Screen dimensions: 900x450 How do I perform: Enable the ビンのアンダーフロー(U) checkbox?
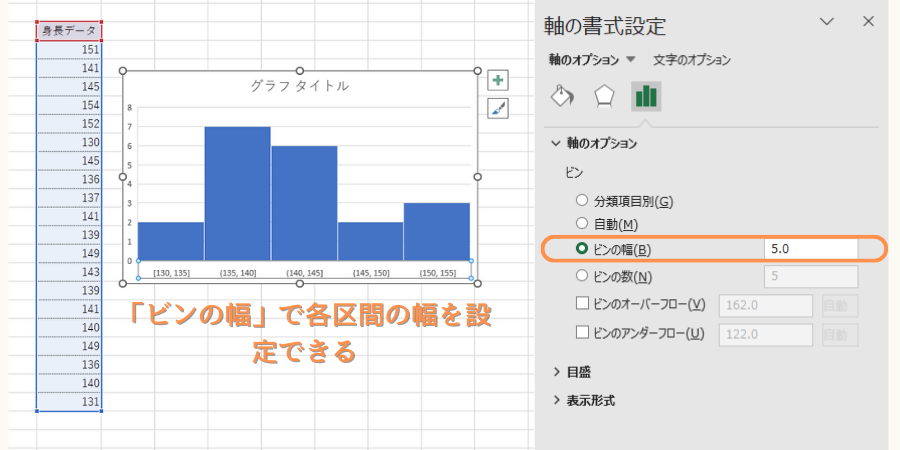pyautogui.click(x=582, y=332)
